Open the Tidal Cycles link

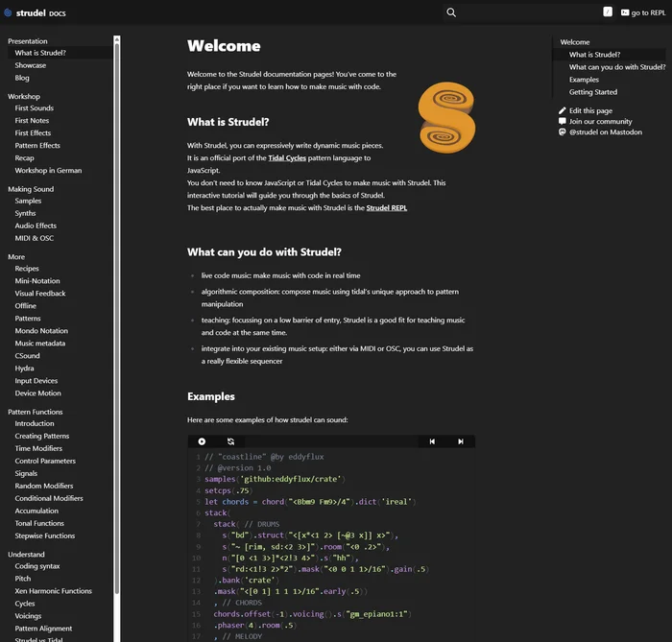[287, 157]
